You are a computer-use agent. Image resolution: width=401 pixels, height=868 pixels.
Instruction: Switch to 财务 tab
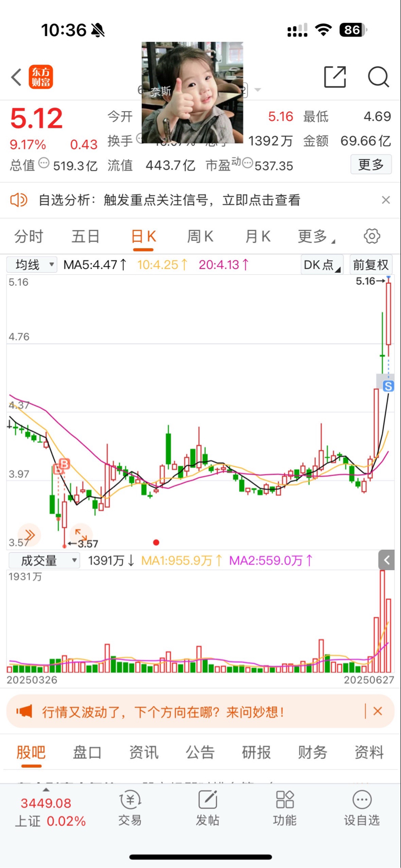313,752
